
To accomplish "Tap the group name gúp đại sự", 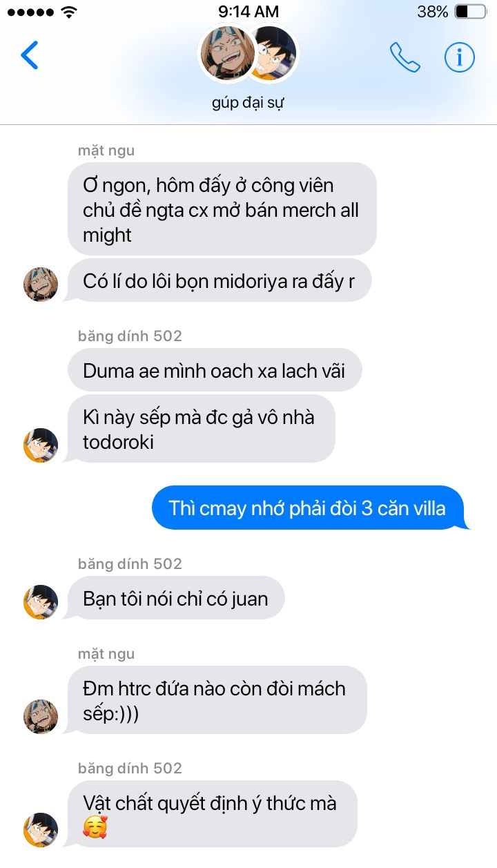I will [248, 104].
